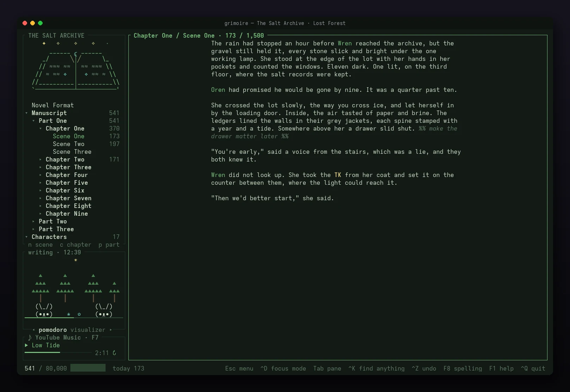
Task: Click the manuscript word goal progress bar
Action: [x=88, y=368]
